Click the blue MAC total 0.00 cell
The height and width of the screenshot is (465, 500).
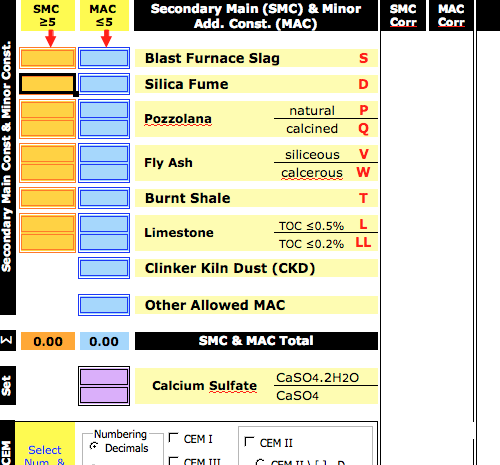(104, 341)
